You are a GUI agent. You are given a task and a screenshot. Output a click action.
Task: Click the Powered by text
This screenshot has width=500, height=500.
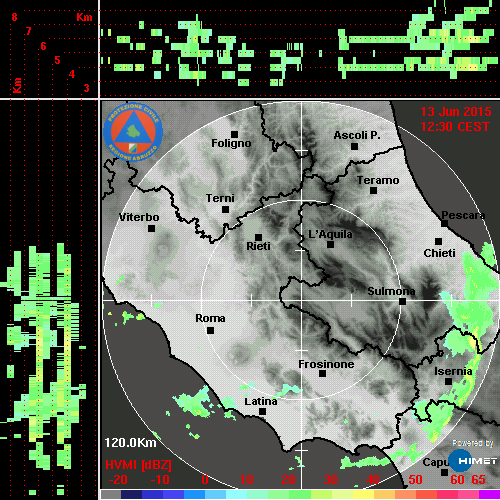point(472,443)
